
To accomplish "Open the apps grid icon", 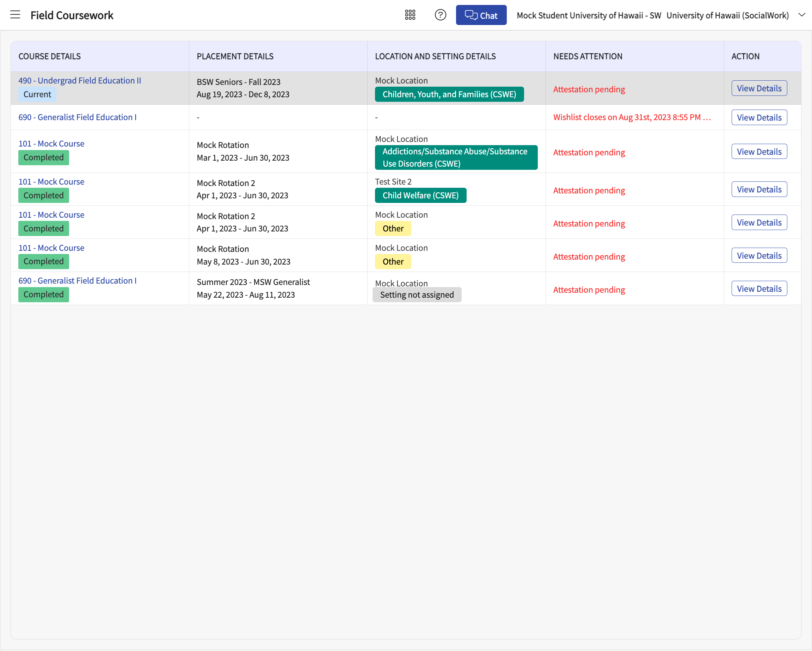I will coord(410,15).
